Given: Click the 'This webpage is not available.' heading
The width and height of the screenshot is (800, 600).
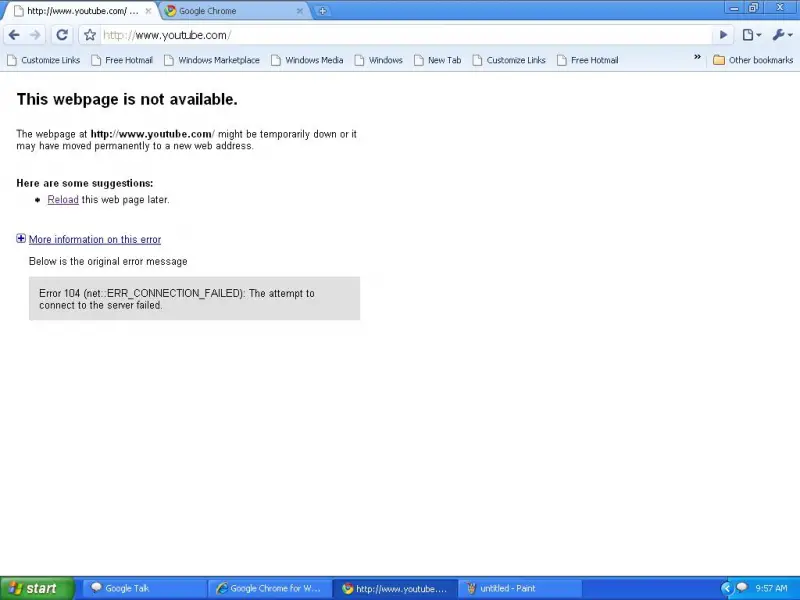Looking at the screenshot, I should pyautogui.click(x=127, y=99).
